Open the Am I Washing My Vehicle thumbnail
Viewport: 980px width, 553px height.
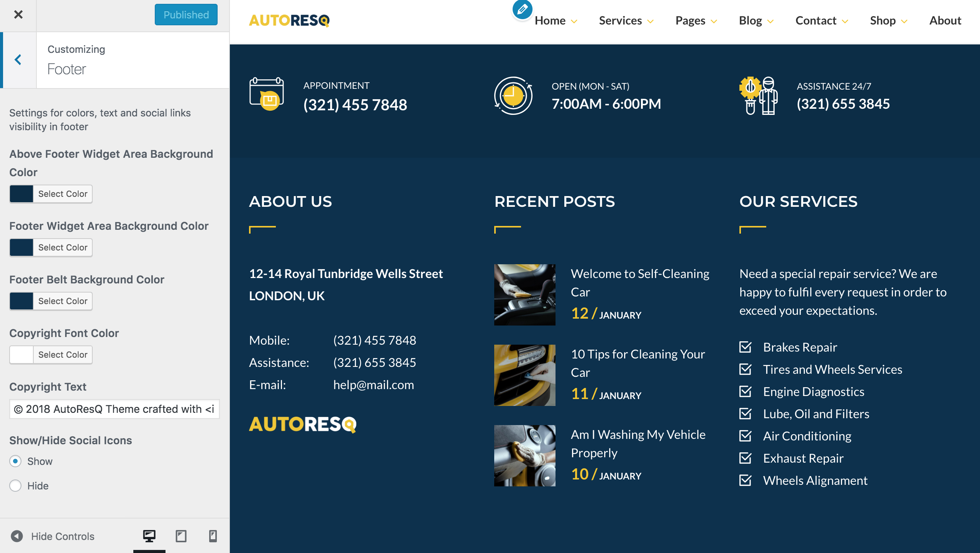click(525, 456)
